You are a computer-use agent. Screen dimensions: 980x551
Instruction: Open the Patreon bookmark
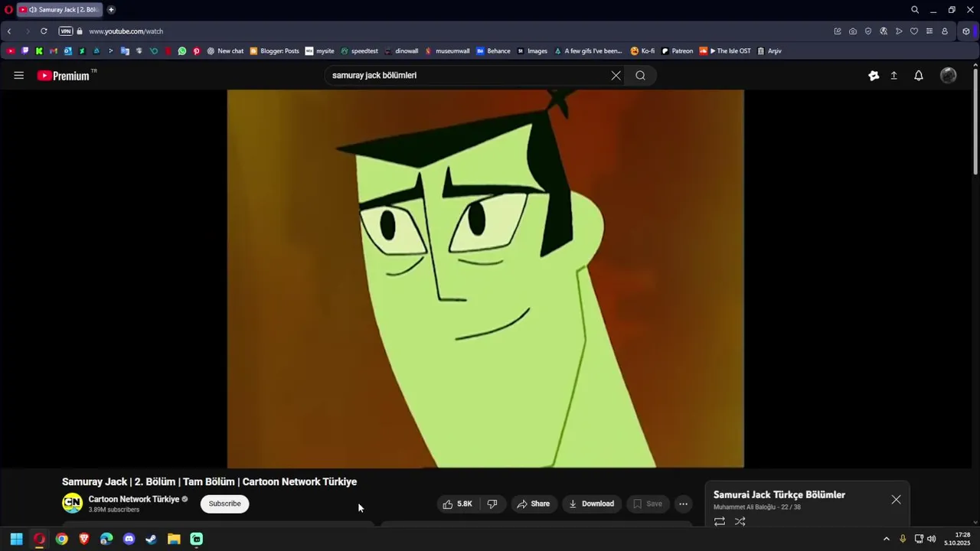(x=677, y=51)
